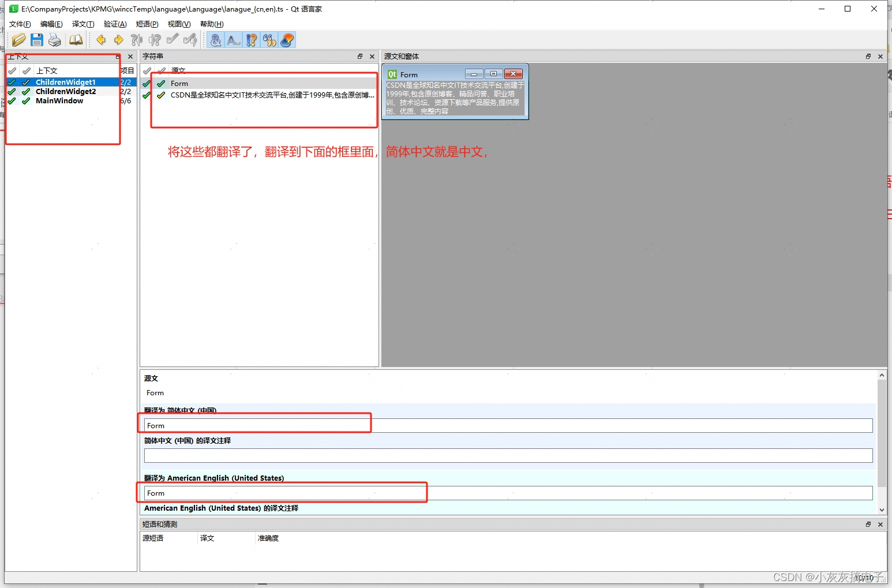Float the 源文和窗体 panel
The height and width of the screenshot is (588, 892).
(868, 57)
